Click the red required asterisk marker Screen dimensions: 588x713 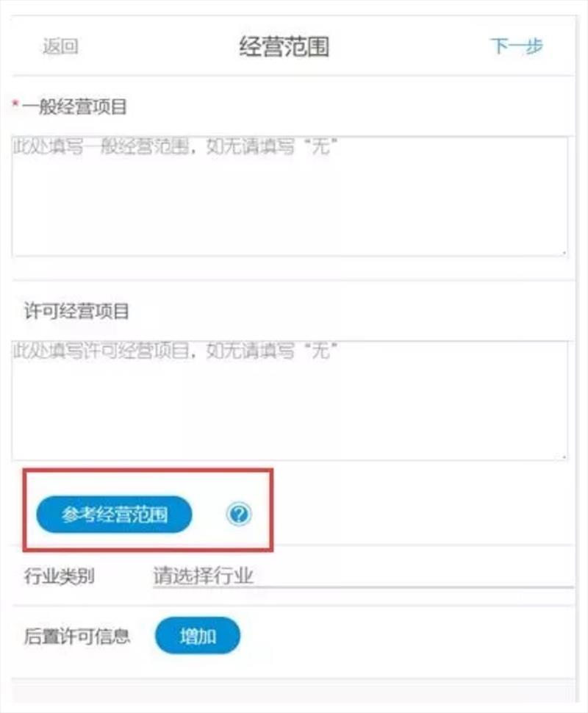pos(15,104)
